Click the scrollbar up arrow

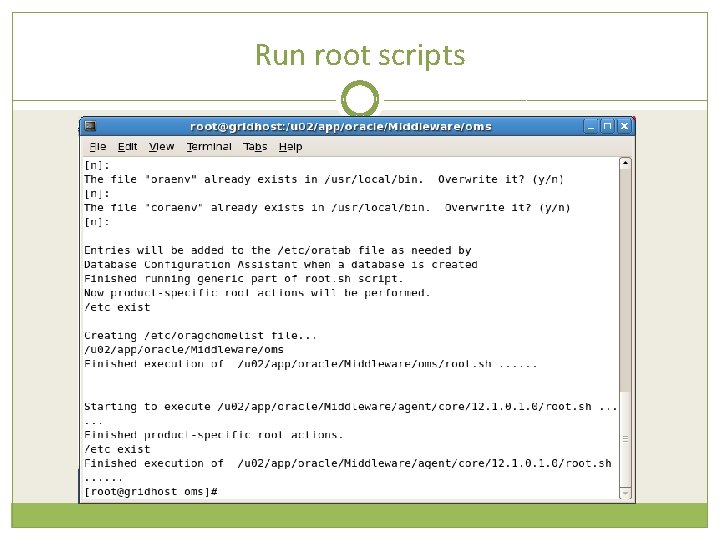click(625, 163)
